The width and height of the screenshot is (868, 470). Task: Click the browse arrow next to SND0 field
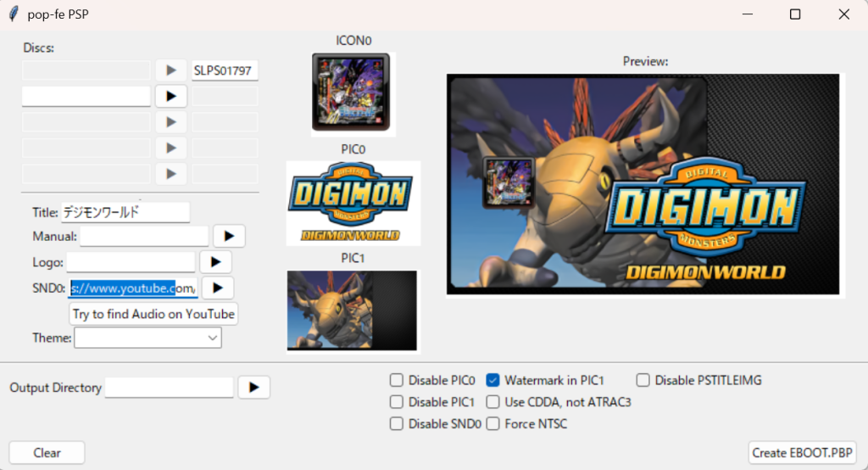217,288
